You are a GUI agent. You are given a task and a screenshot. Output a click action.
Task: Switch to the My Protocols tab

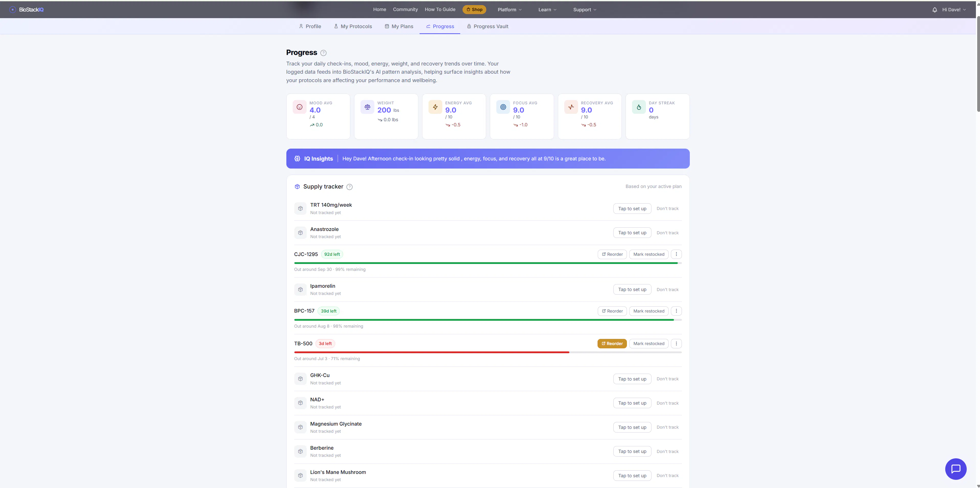(x=353, y=26)
